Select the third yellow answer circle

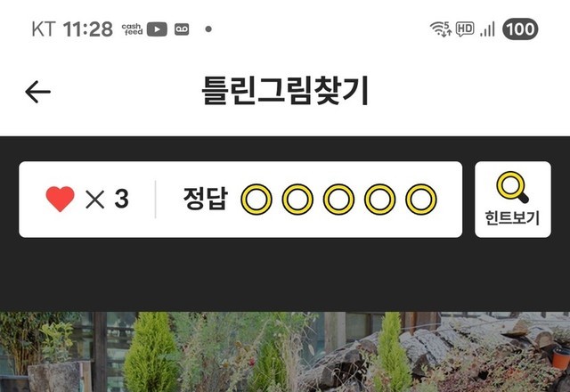tap(338, 200)
